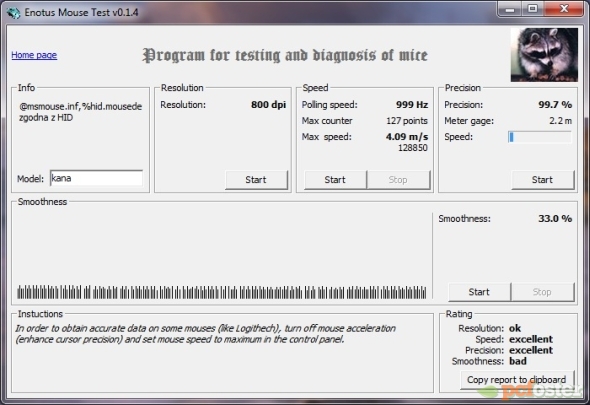Maximize the Enotus Mouse Test window
Viewport: 590px width, 405px height.
point(532,9)
